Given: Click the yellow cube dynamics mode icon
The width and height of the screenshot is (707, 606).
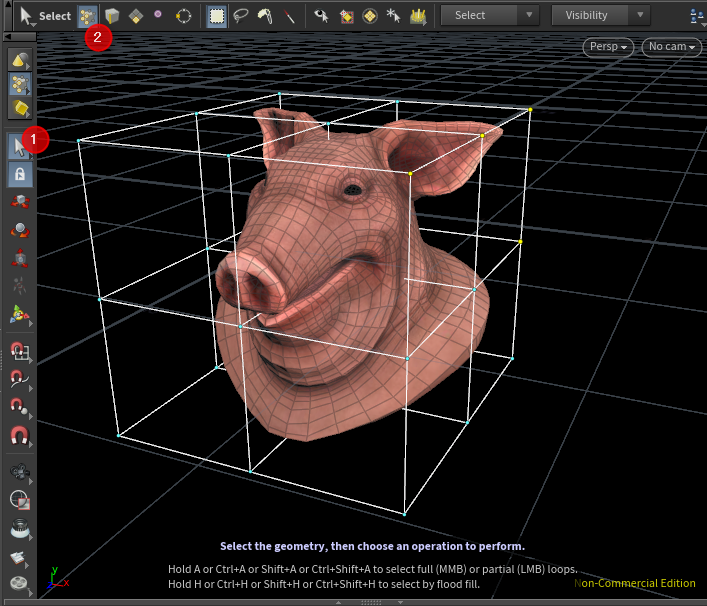Looking at the screenshot, I should (x=20, y=109).
